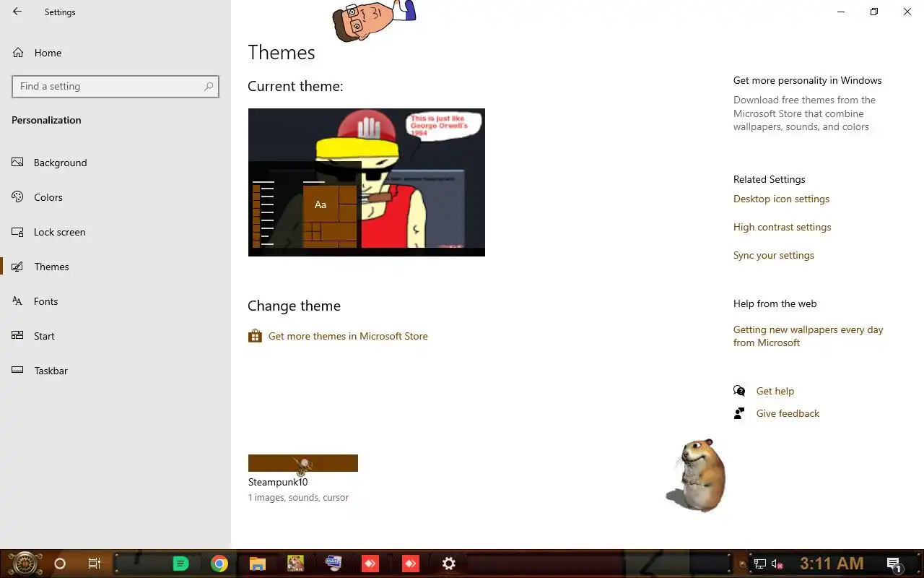Viewport: 924px width, 578px height.
Task: Open the keyboard app in taskbar
Action: [334, 564]
